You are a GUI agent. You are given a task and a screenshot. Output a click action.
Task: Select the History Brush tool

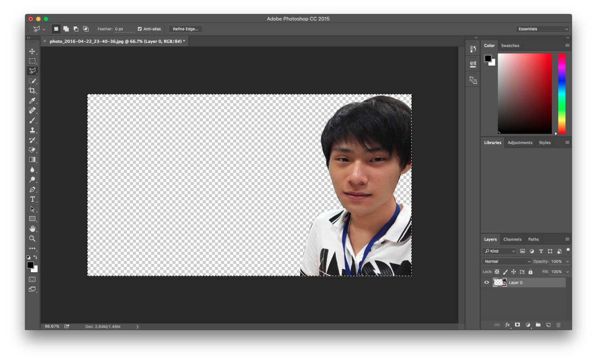point(32,140)
